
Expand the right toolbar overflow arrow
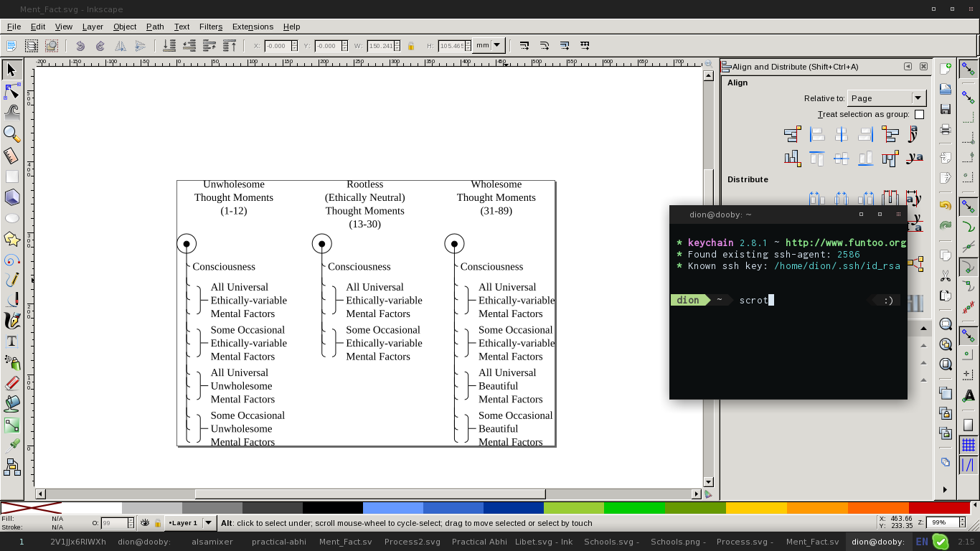(x=945, y=489)
